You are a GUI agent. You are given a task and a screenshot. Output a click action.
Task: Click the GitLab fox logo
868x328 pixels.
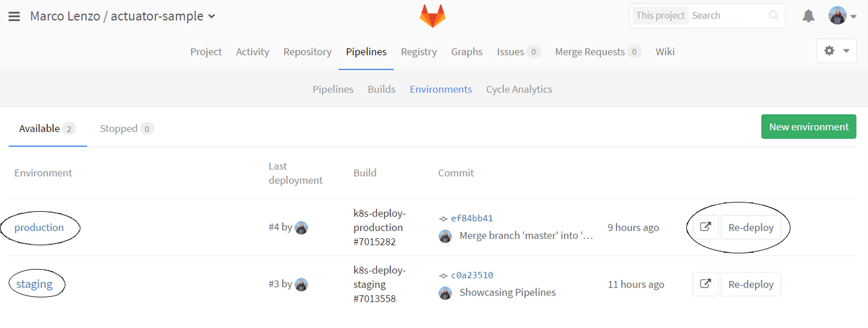432,16
